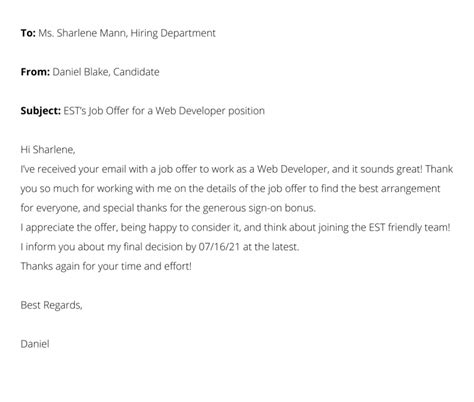
Task: Click the word 'Candidate' in From line
Action: click(x=136, y=72)
